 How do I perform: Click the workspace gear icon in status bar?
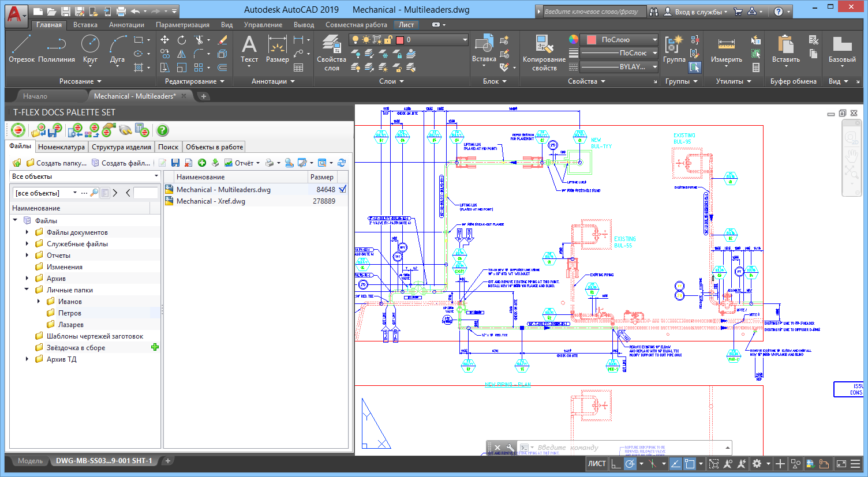757,464
